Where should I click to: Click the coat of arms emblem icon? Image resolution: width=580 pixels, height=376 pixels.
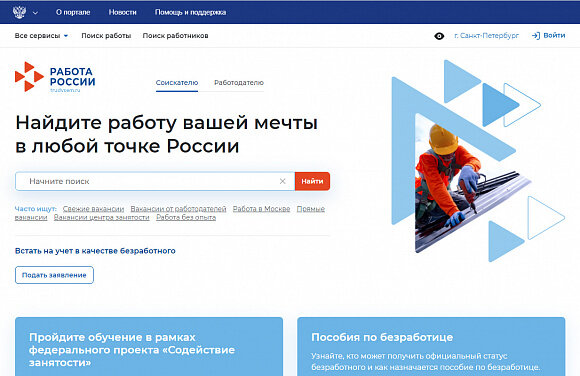click(19, 12)
